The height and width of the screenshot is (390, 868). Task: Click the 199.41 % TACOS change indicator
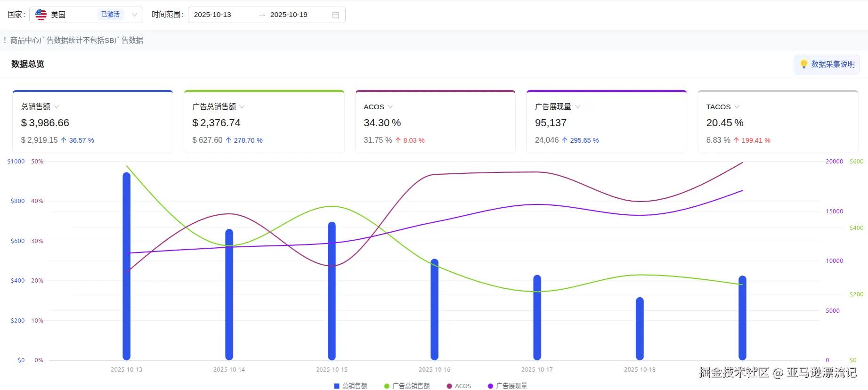tap(752, 140)
